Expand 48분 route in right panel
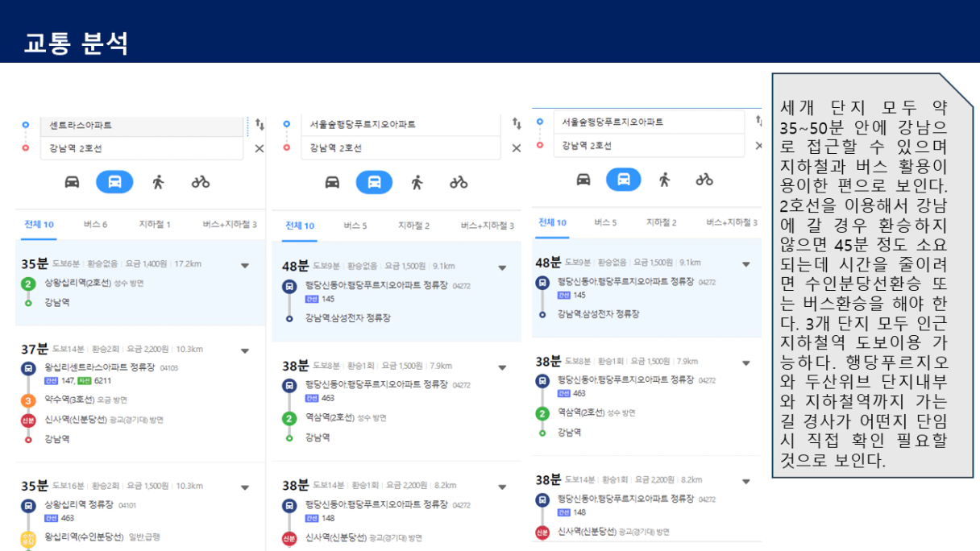This screenshot has width=980, height=551. 745,264
